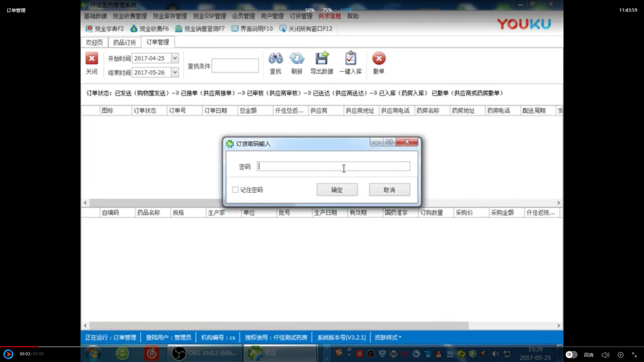This screenshot has height=362, width=644.
Task: Open 现金字典F2 toolbar shortcut
Action: 104,29
